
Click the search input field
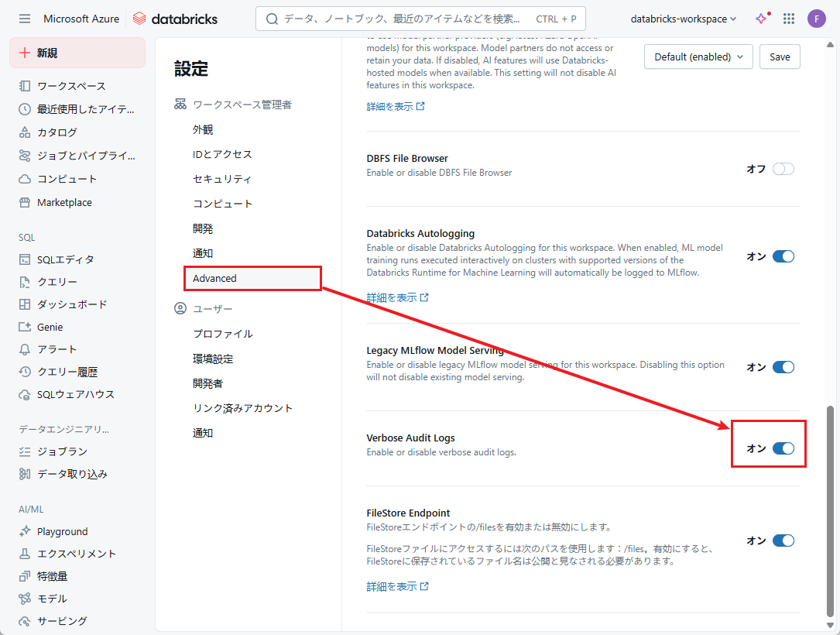(420, 19)
